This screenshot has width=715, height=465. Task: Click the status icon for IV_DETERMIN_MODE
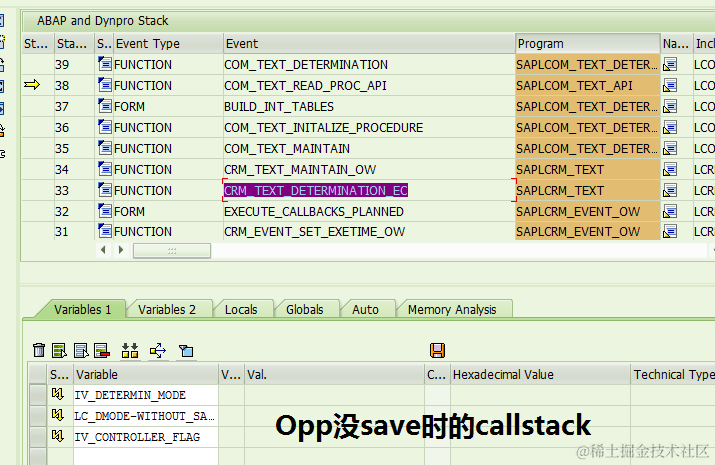(57, 394)
